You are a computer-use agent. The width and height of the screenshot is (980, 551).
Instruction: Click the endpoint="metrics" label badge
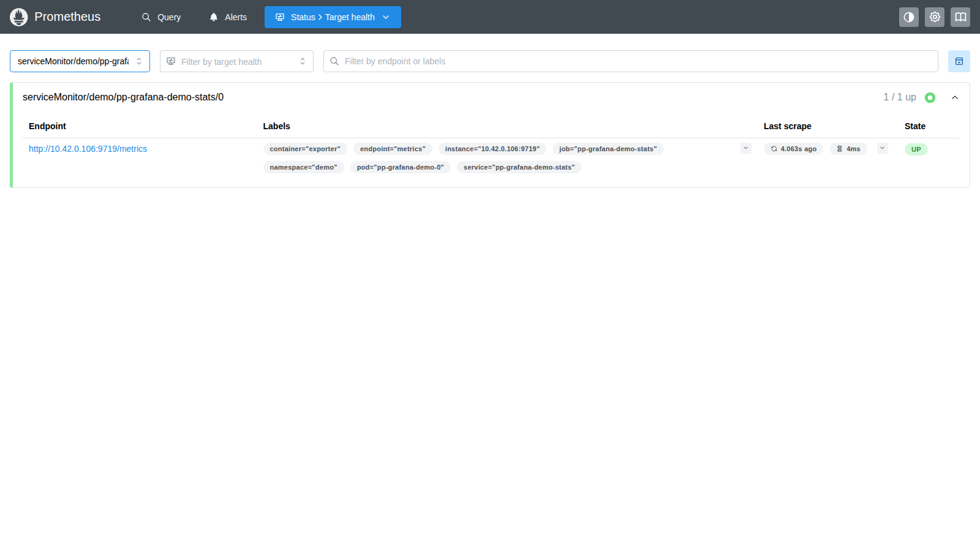[x=393, y=149]
